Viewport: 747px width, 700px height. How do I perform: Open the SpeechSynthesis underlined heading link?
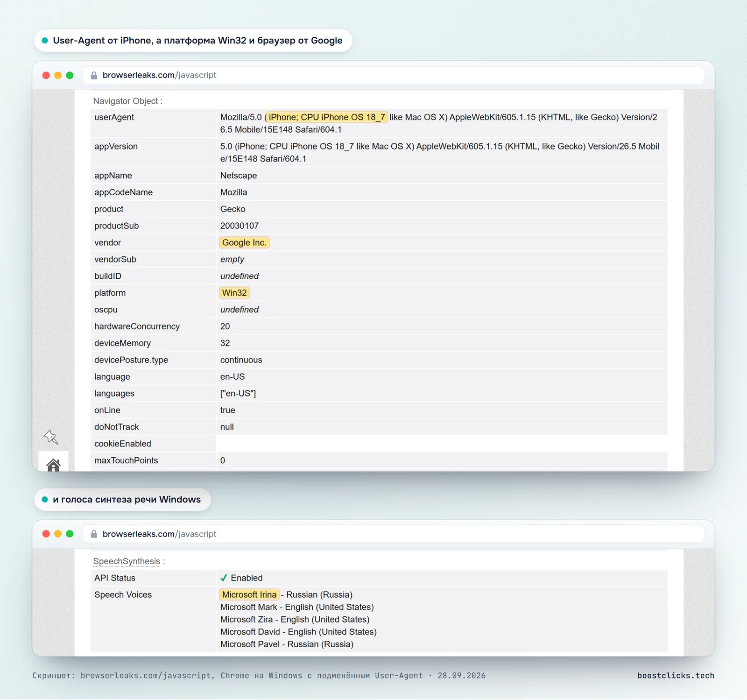[127, 561]
